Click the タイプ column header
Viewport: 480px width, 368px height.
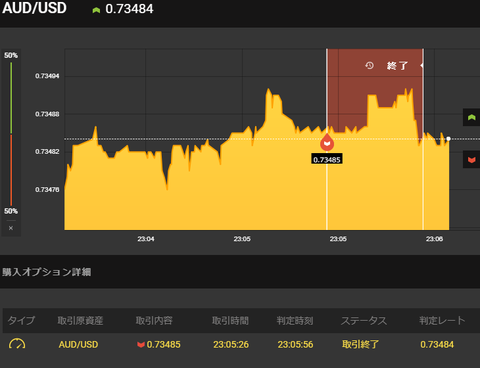coord(21,320)
